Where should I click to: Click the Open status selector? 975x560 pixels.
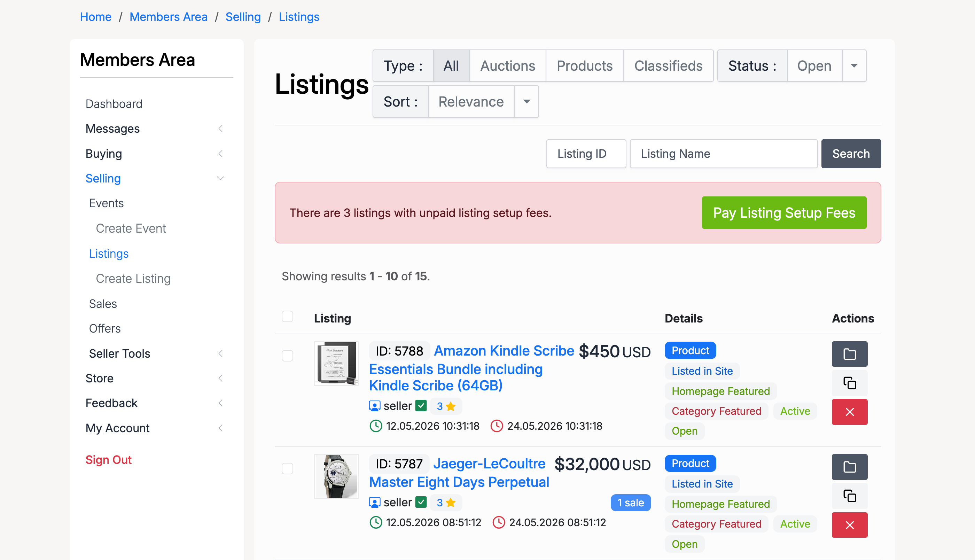[x=814, y=65]
